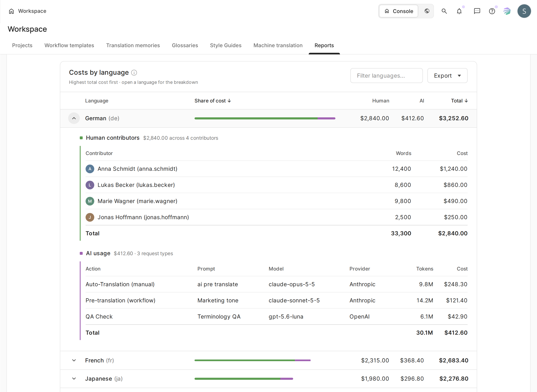This screenshot has height=392, width=537.
Task: Sort by Total column header
Action: coord(459,101)
